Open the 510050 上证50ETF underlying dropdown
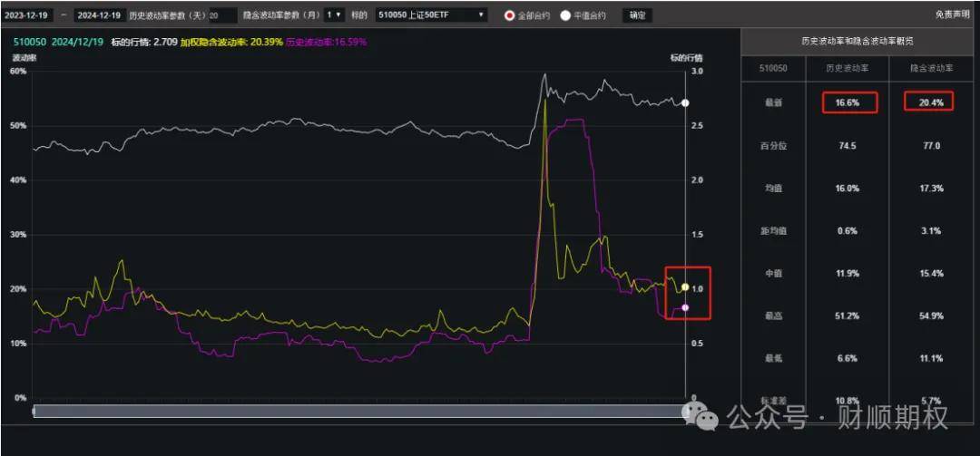The height and width of the screenshot is (456, 980). pyautogui.click(x=431, y=15)
